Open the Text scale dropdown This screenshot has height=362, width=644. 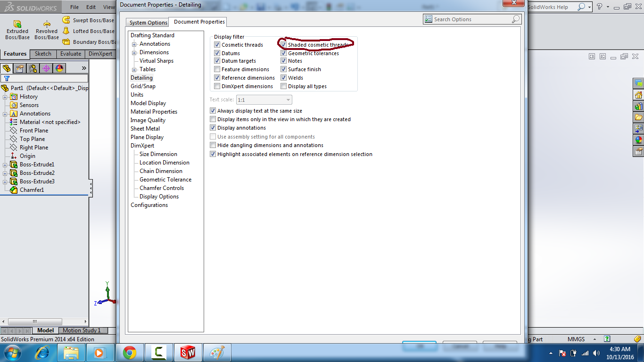coord(264,100)
